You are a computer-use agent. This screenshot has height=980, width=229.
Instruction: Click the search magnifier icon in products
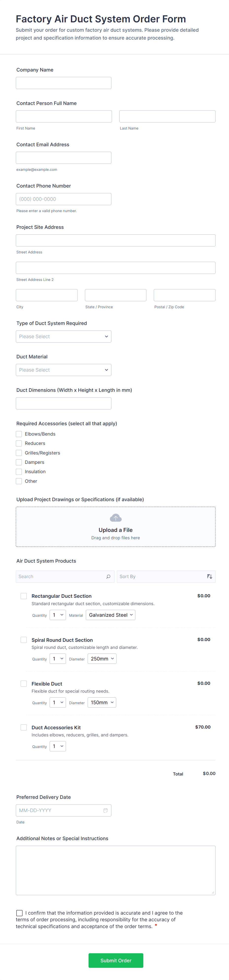pyautogui.click(x=108, y=576)
